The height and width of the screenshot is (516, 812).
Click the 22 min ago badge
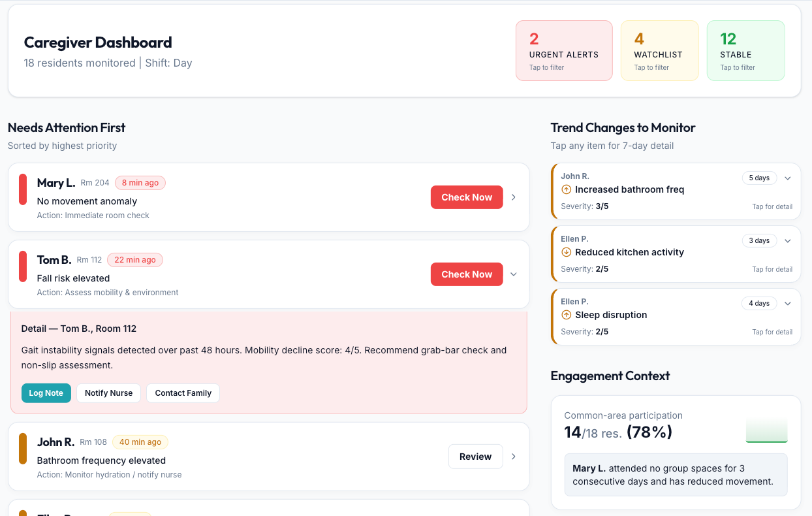(135, 260)
